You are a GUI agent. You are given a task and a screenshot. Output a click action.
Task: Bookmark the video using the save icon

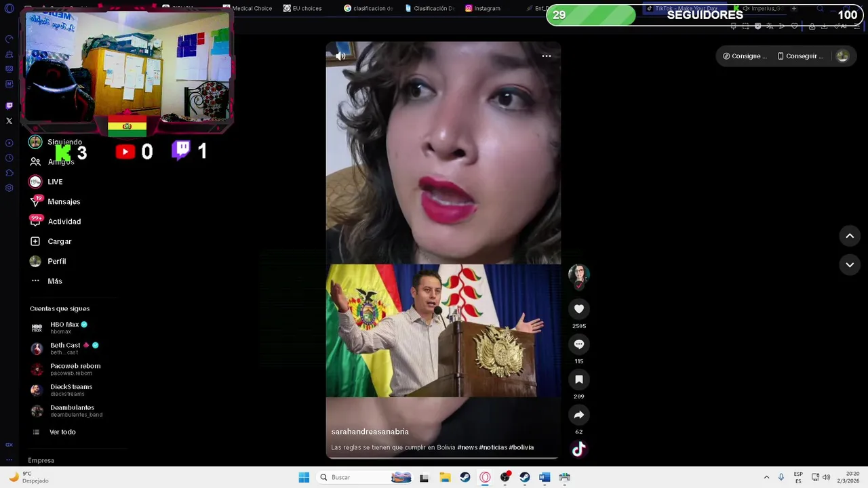coord(579,380)
